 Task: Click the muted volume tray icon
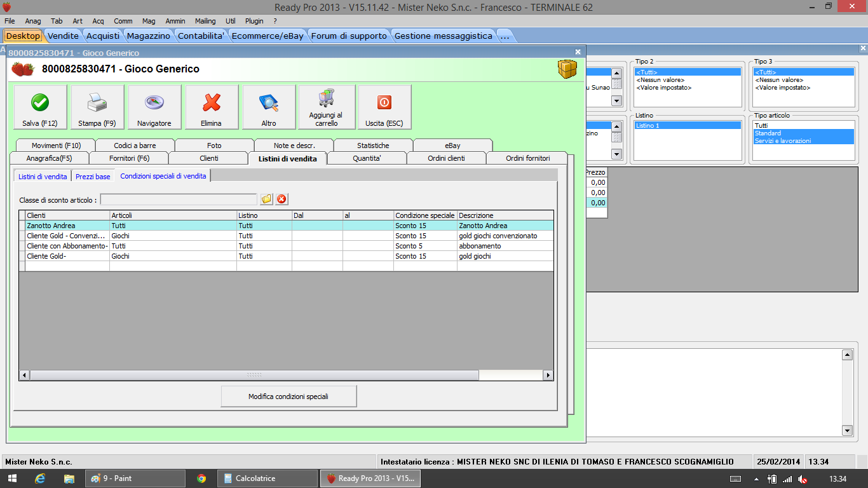803,478
